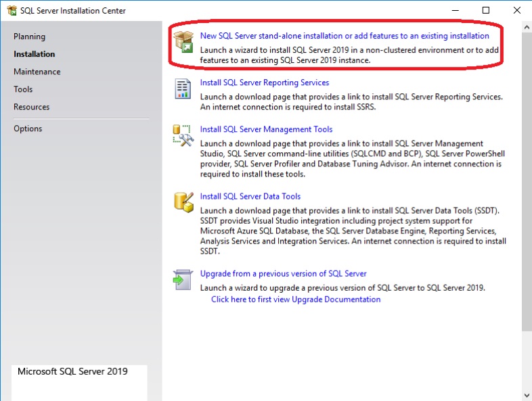
Task: Click the scroll down arrow
Action: click(x=527, y=395)
